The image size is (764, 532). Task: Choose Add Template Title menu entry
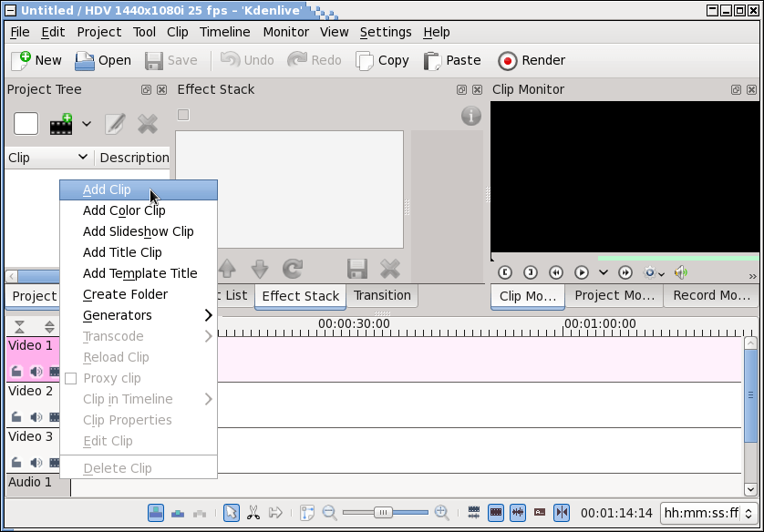(x=139, y=273)
